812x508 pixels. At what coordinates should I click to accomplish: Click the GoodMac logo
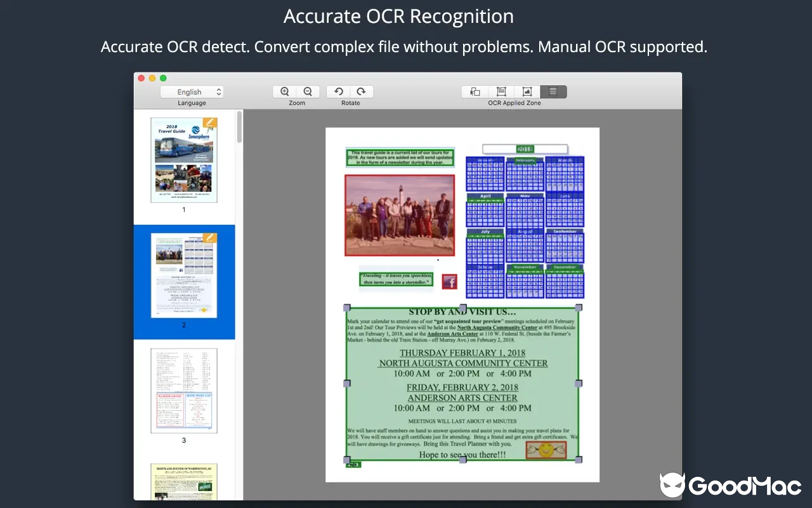point(730,486)
